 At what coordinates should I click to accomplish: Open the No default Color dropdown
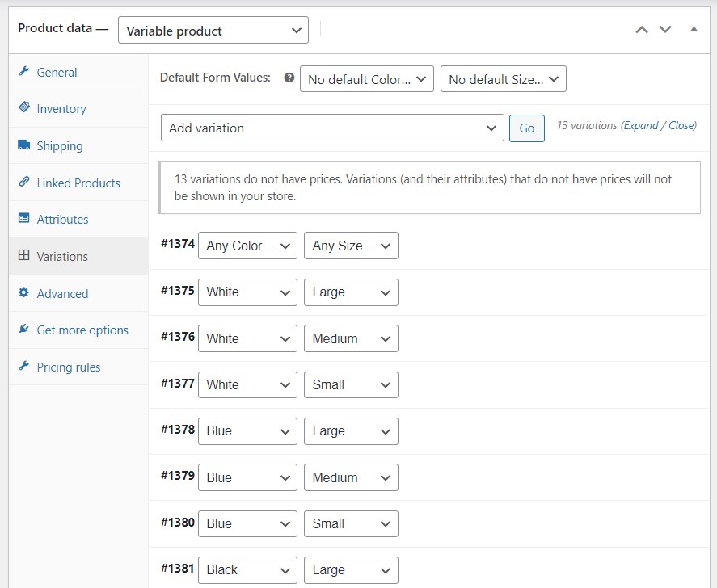point(367,79)
